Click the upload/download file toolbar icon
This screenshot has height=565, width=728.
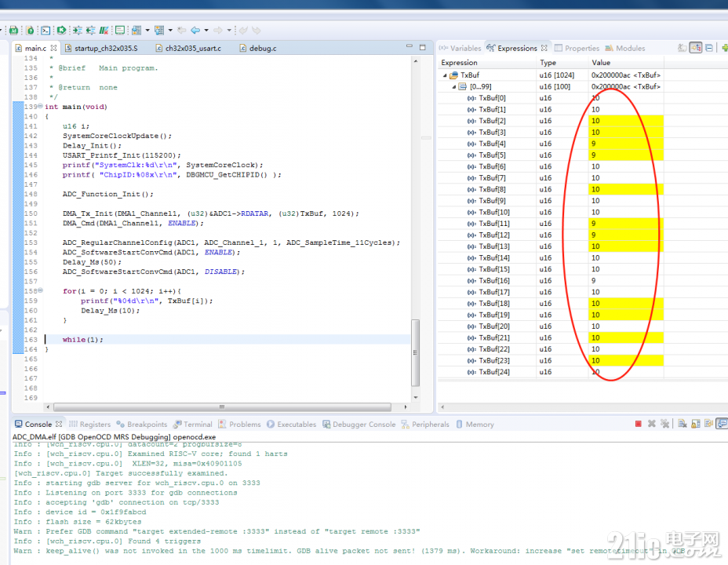tap(30, 30)
